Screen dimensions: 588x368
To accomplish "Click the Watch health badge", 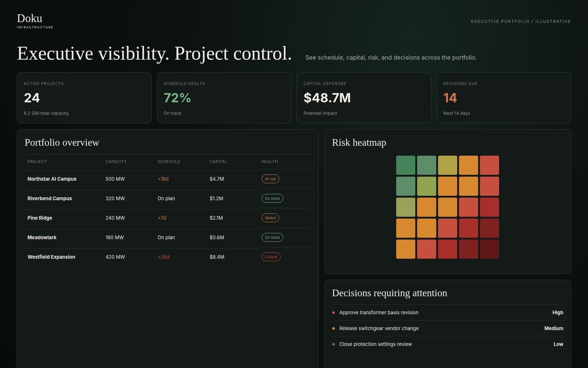I will (270, 218).
